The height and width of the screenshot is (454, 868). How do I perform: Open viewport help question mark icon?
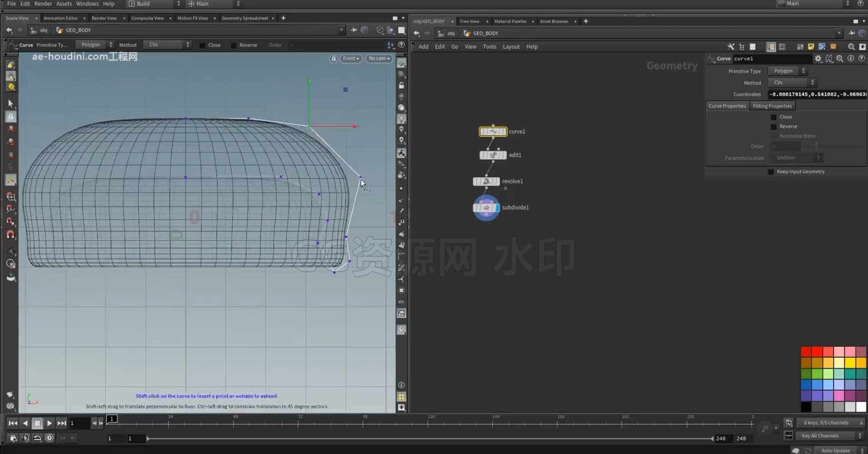point(401,45)
